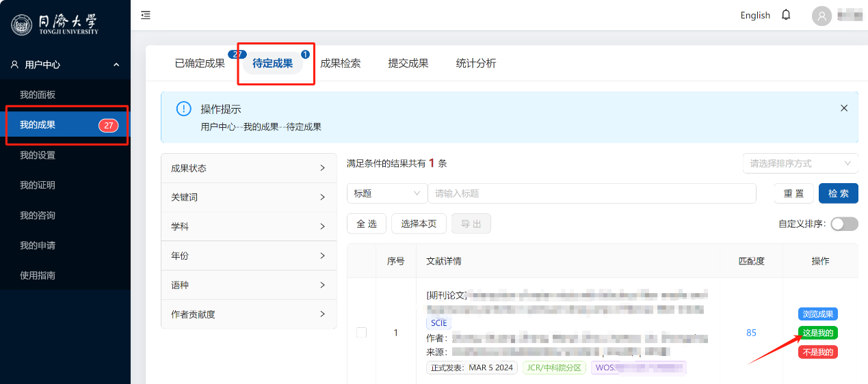Open the 标题 search field dropdown

pos(387,193)
